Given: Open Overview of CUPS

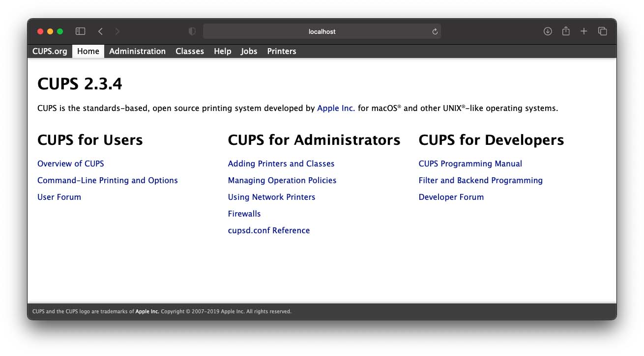Looking at the screenshot, I should pyautogui.click(x=71, y=164).
